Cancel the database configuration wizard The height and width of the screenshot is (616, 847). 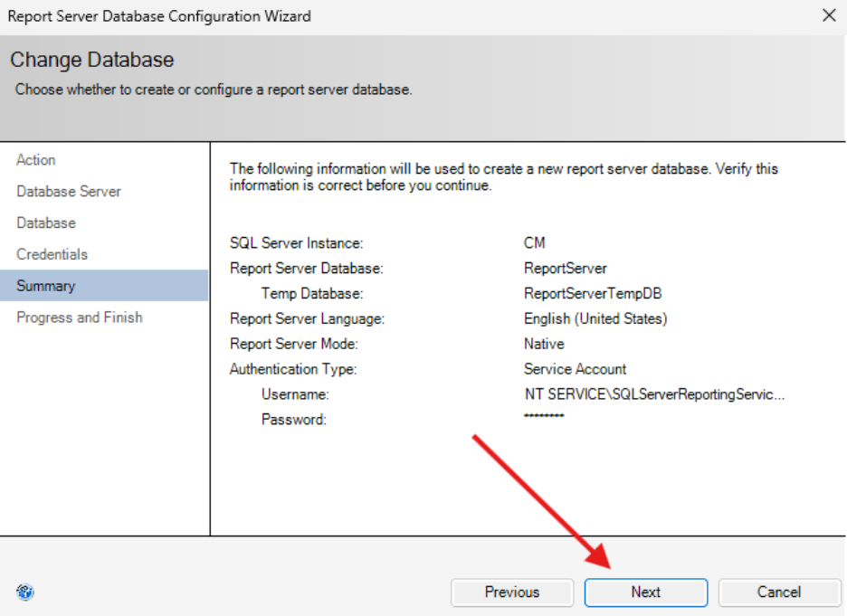(x=778, y=592)
